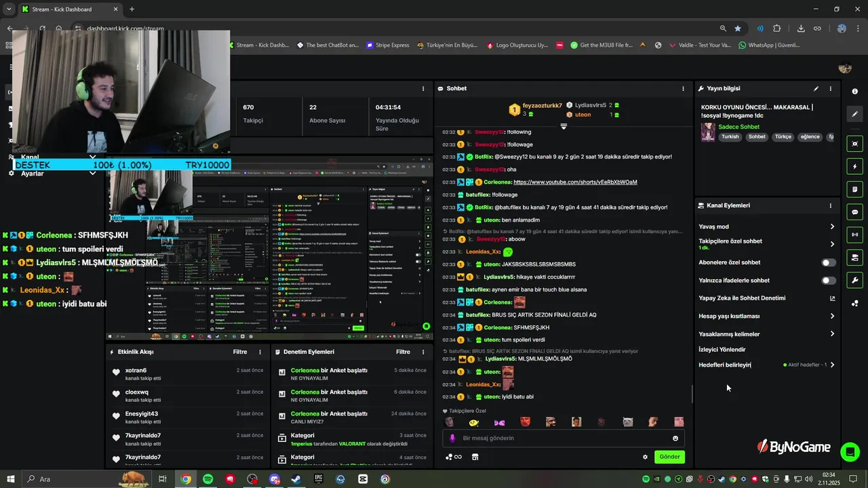Open the Sohbet panel three-dot menu
Viewport: 868px width, 488px height.
(683, 89)
